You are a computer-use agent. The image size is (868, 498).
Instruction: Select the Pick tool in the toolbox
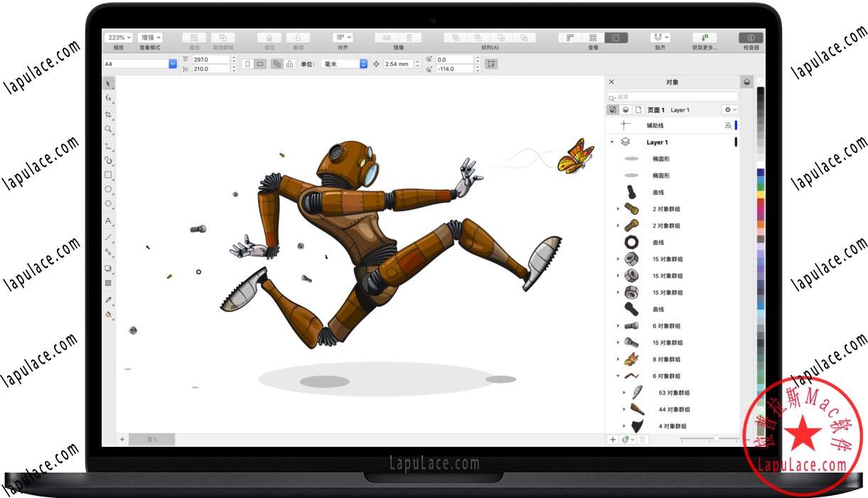tap(107, 83)
